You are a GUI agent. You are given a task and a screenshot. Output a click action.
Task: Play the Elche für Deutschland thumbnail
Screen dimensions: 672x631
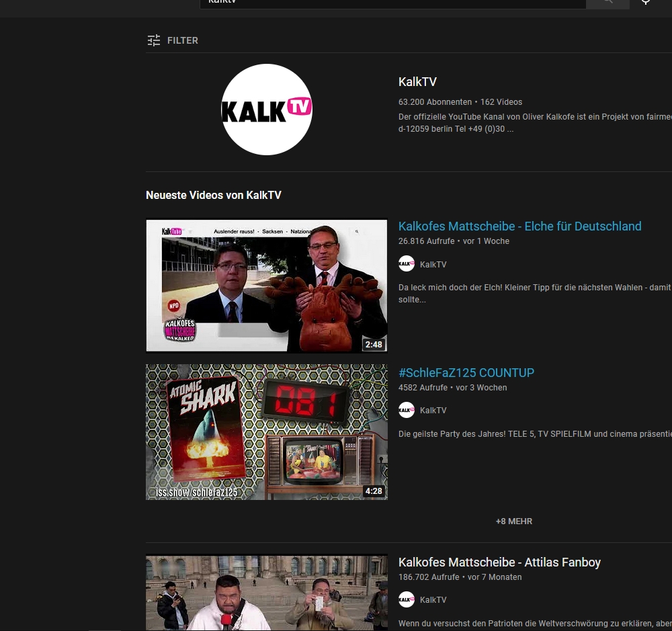[267, 286]
